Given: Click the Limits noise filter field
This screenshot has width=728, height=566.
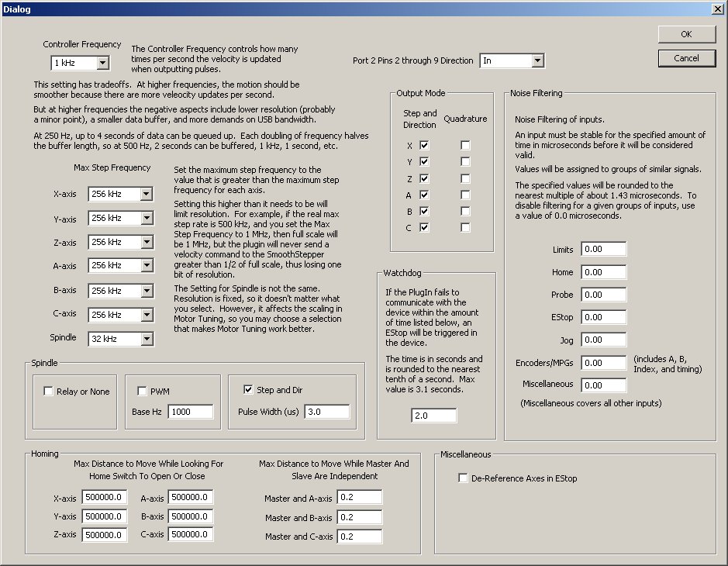Looking at the screenshot, I should tap(602, 250).
